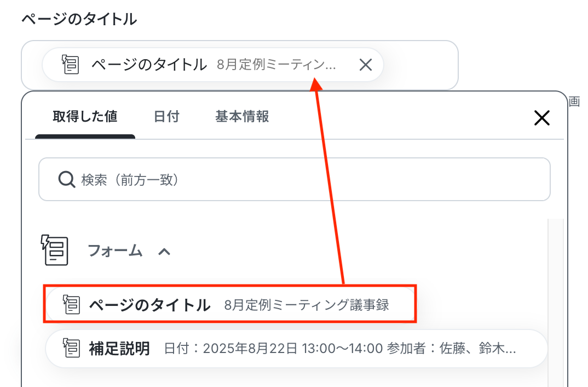
Task: Close the value picker panel
Action: pos(541,118)
